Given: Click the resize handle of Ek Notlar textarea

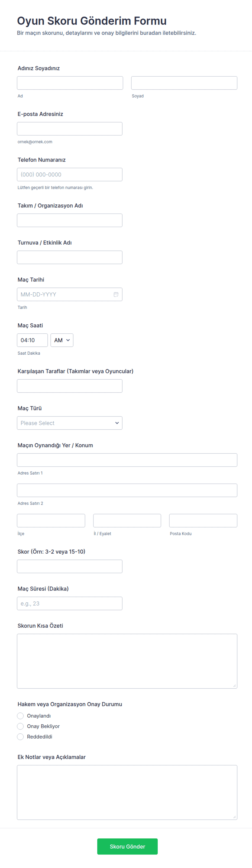Looking at the screenshot, I should [x=234, y=817].
